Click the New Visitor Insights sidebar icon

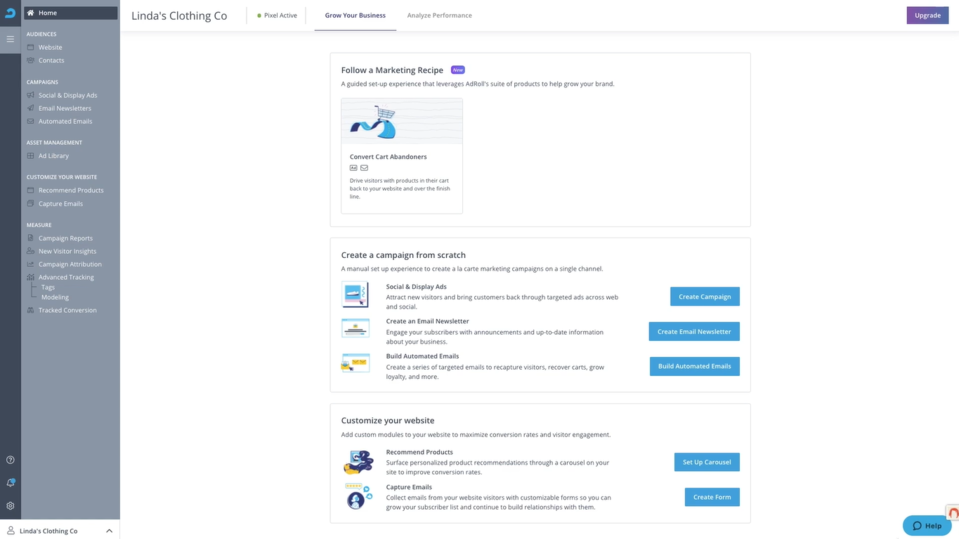(31, 251)
